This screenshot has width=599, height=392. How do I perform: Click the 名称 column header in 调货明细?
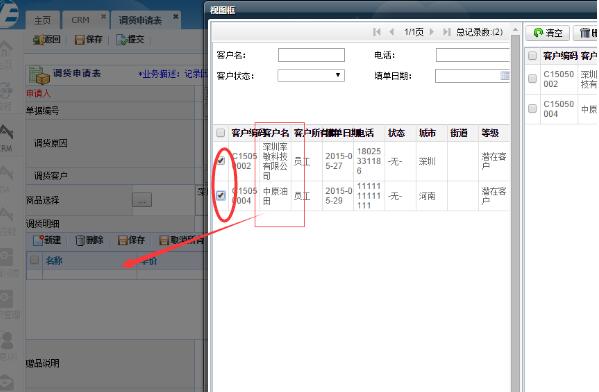point(54,261)
